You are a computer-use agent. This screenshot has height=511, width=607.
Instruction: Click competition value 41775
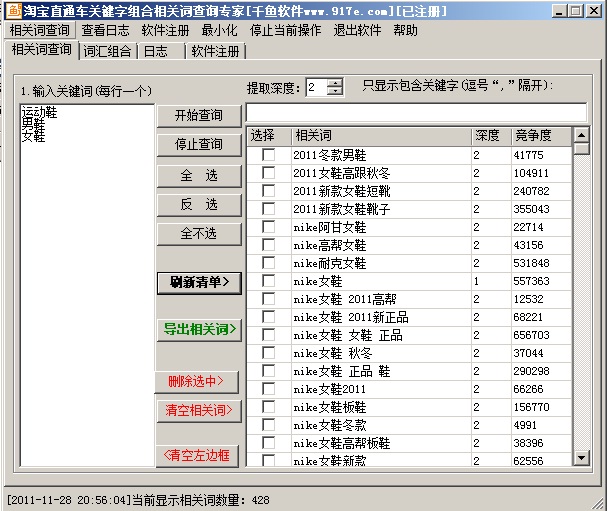pos(528,155)
